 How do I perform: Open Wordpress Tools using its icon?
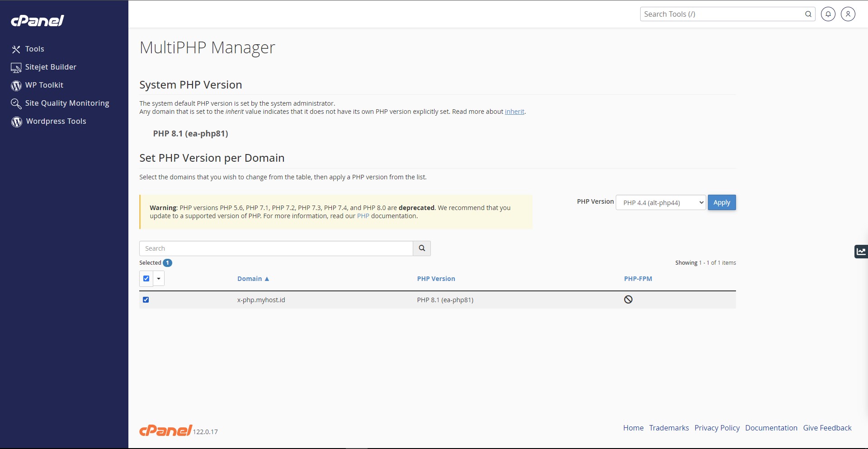[x=16, y=122]
